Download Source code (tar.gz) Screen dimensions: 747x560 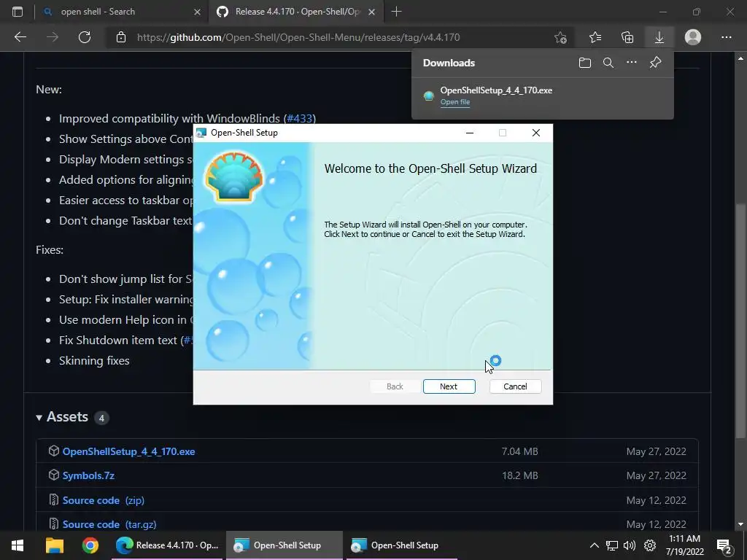coord(109,524)
